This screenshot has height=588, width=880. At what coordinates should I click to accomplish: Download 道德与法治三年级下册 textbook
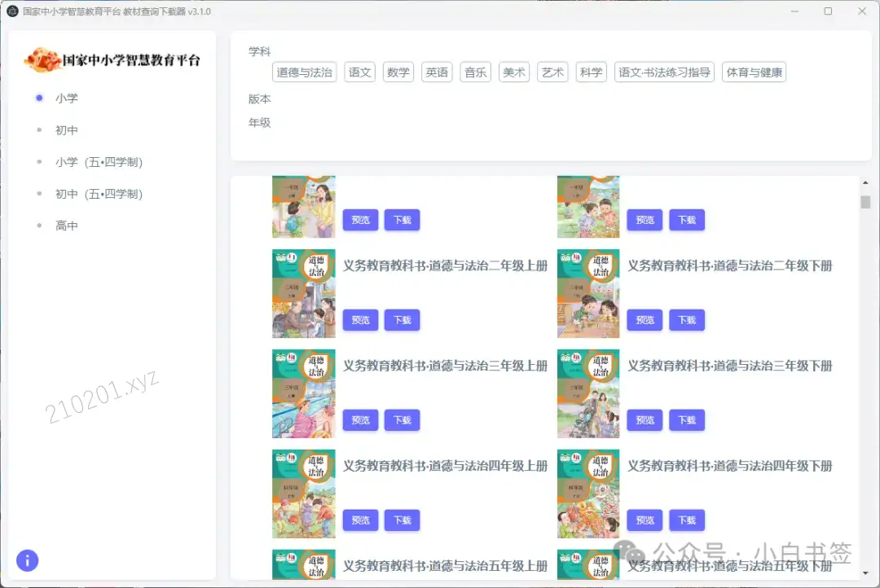[686, 419]
